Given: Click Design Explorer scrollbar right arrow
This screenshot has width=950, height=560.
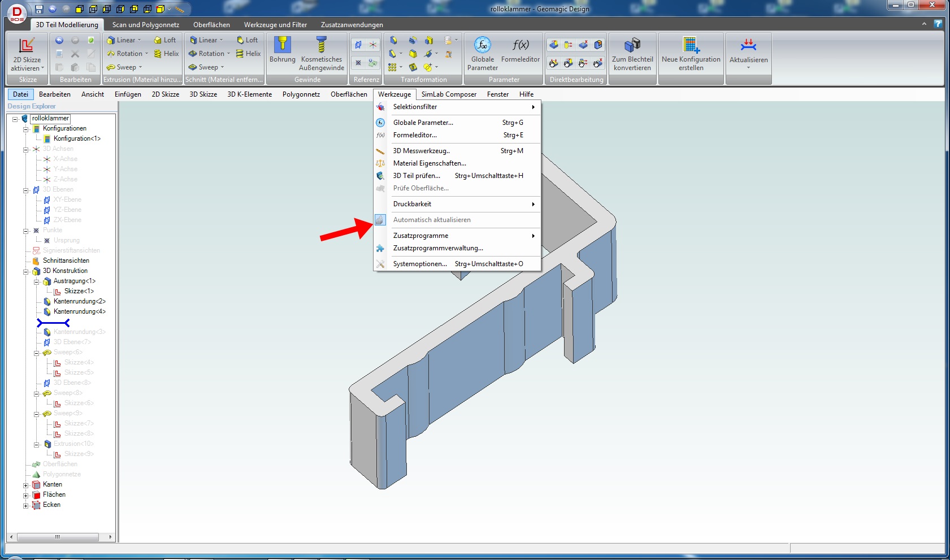Looking at the screenshot, I should (110, 537).
